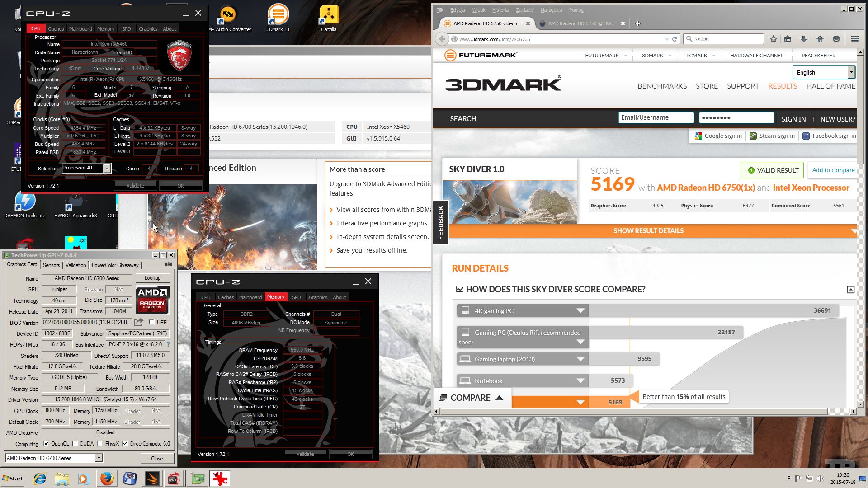
Task: Open 3DMark 11 desktop shortcut
Action: pos(278,19)
